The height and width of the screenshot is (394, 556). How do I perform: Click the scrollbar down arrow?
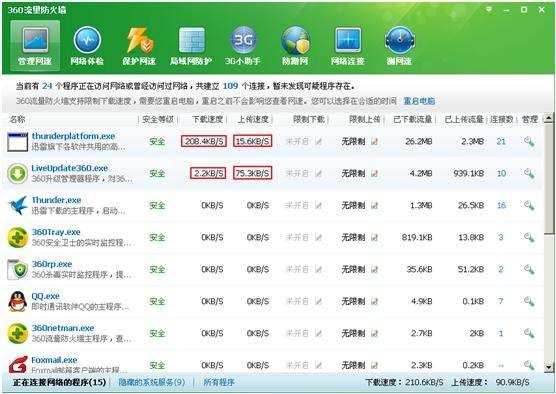click(549, 367)
